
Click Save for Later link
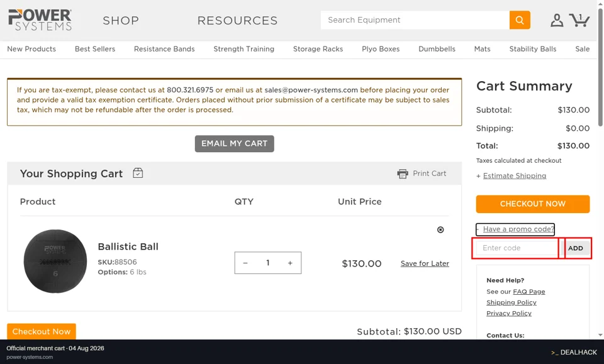(425, 263)
